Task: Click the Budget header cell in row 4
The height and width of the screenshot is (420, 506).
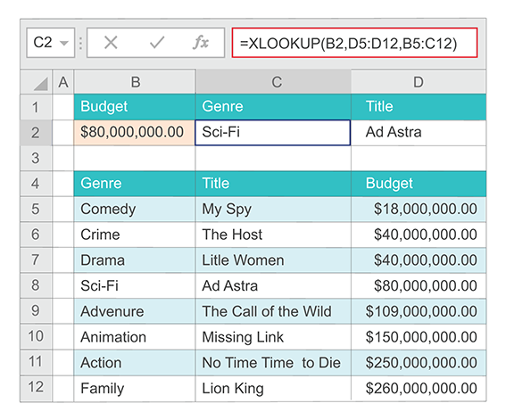Action: pos(419,184)
